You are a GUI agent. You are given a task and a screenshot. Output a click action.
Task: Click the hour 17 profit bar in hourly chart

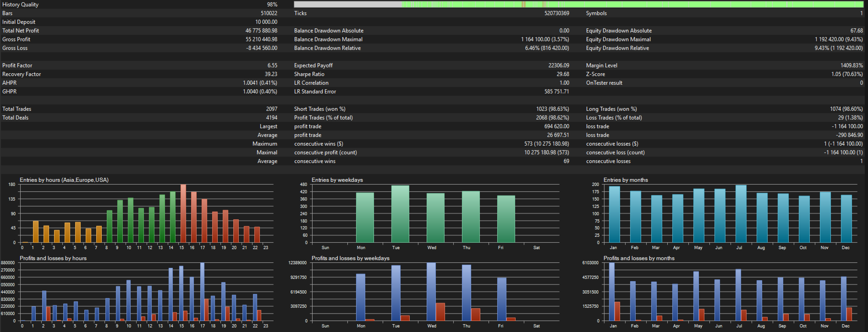click(202, 292)
